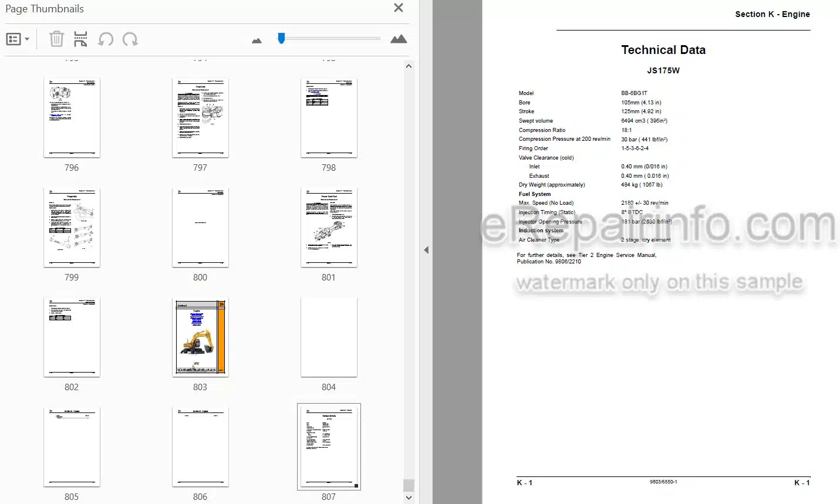Viewport: 840px width, 504px height.
Task: Click scrollbar up arrow in thumbnails panel
Action: click(x=409, y=66)
